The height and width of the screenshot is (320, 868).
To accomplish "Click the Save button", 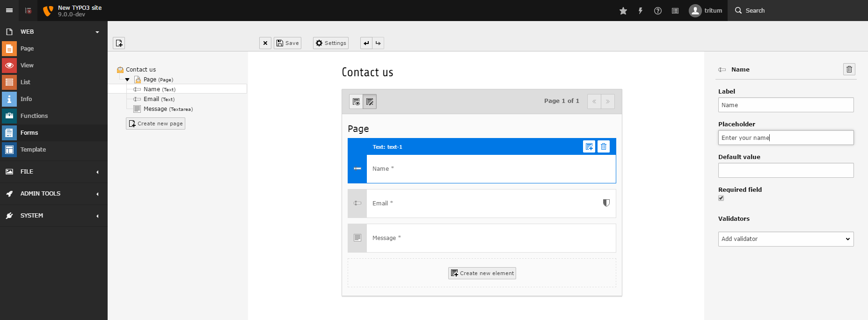I will click(x=287, y=43).
